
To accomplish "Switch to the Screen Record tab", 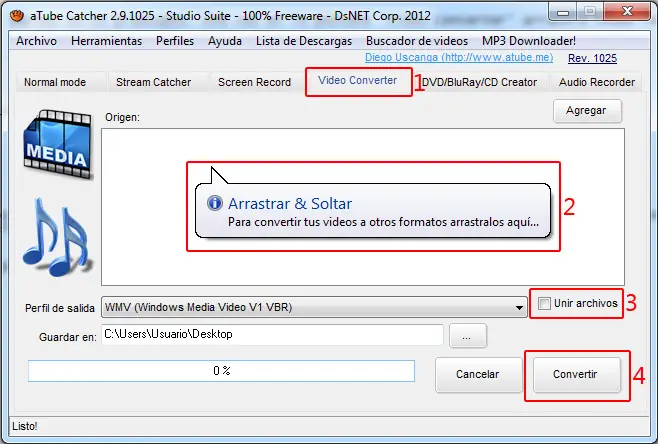I will (254, 82).
